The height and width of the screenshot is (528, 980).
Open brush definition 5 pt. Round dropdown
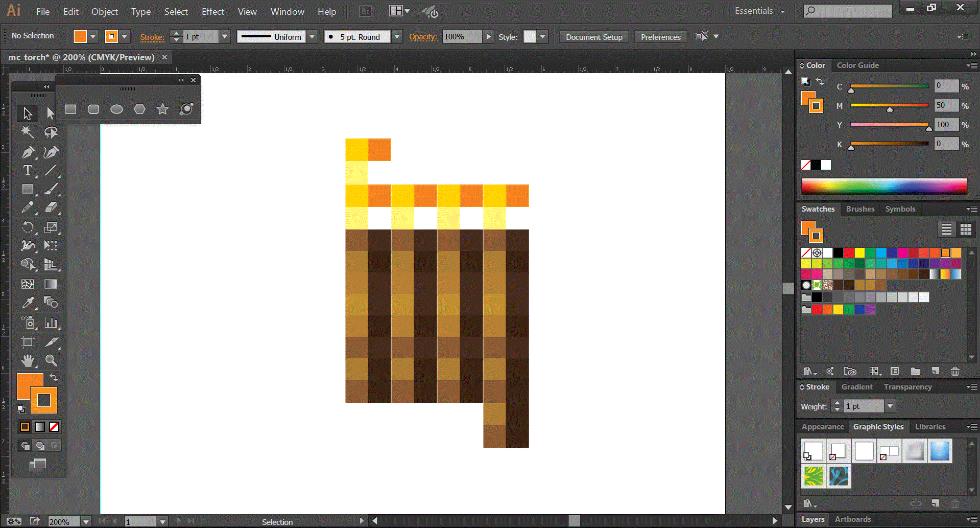point(397,36)
